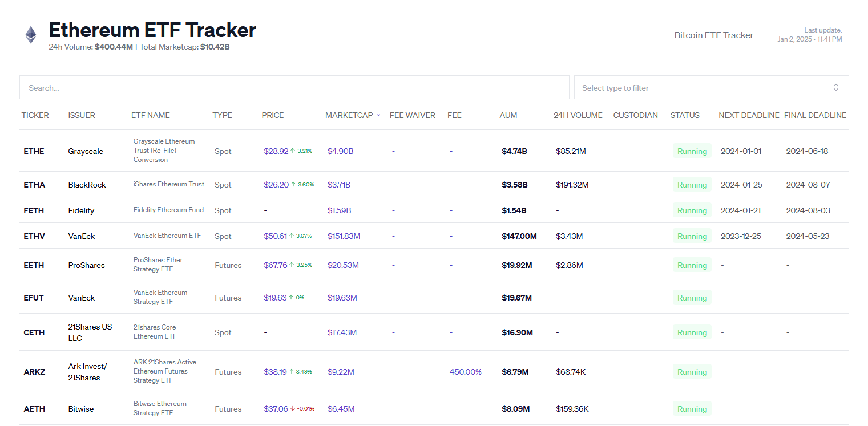Screen dimensions: 868x426
Task: Click the Ethereum ETF Tracker page title
Action: click(x=152, y=30)
